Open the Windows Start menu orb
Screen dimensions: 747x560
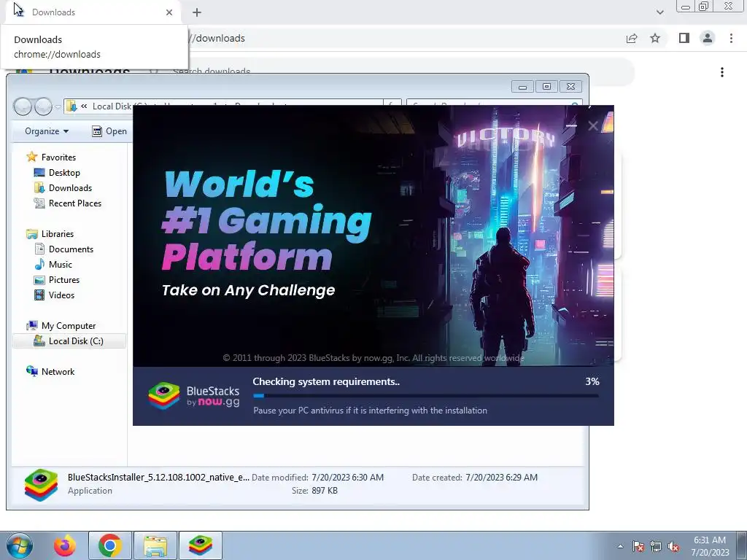(19, 545)
